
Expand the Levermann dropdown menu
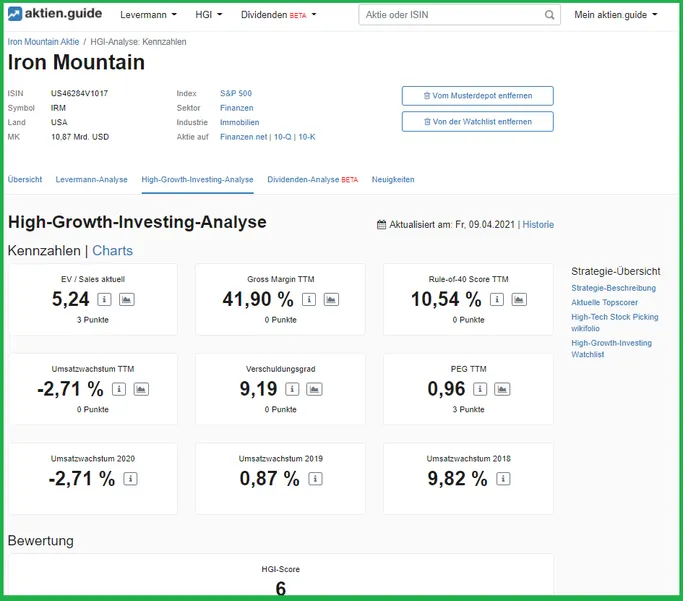click(x=149, y=15)
